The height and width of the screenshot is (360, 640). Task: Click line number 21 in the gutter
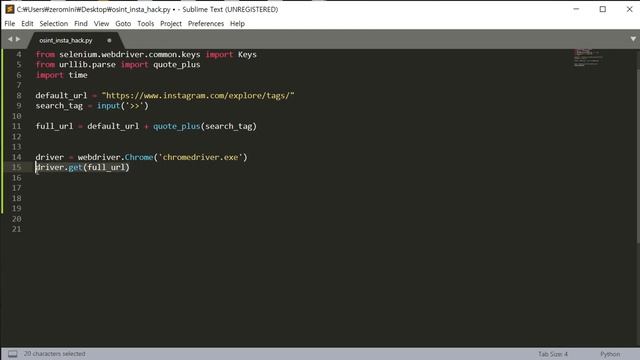point(16,229)
